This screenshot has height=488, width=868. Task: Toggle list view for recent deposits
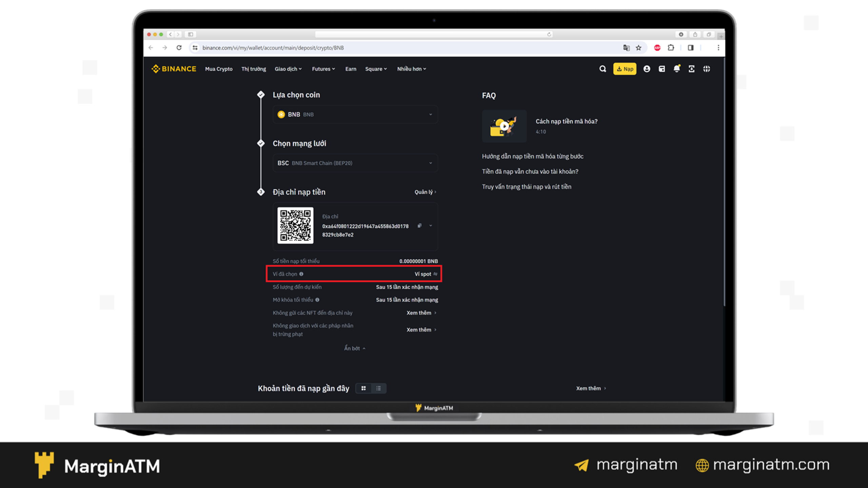378,388
